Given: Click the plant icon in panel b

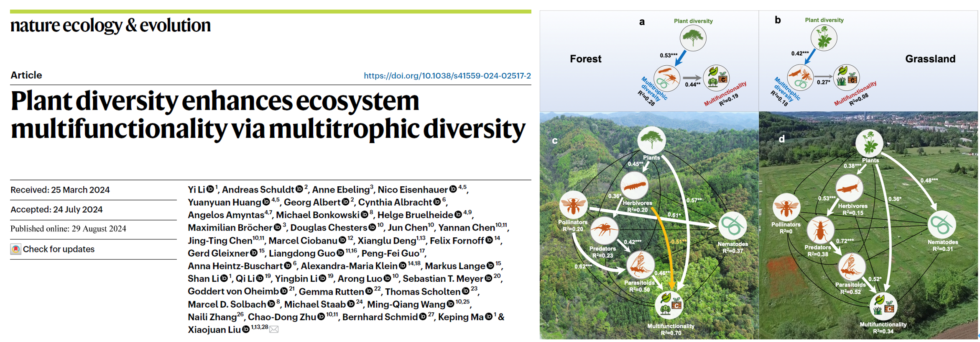Looking at the screenshot, I should coord(824,38).
